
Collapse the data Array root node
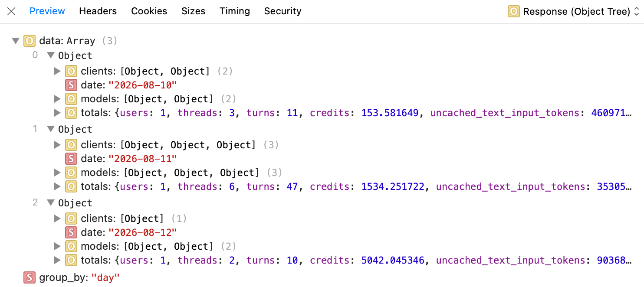point(16,41)
